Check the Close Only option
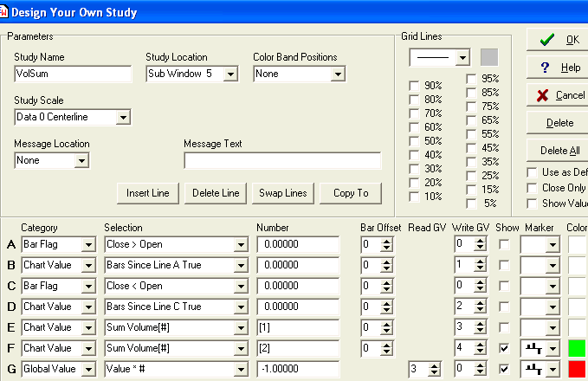The image size is (588, 381). pyautogui.click(x=533, y=188)
